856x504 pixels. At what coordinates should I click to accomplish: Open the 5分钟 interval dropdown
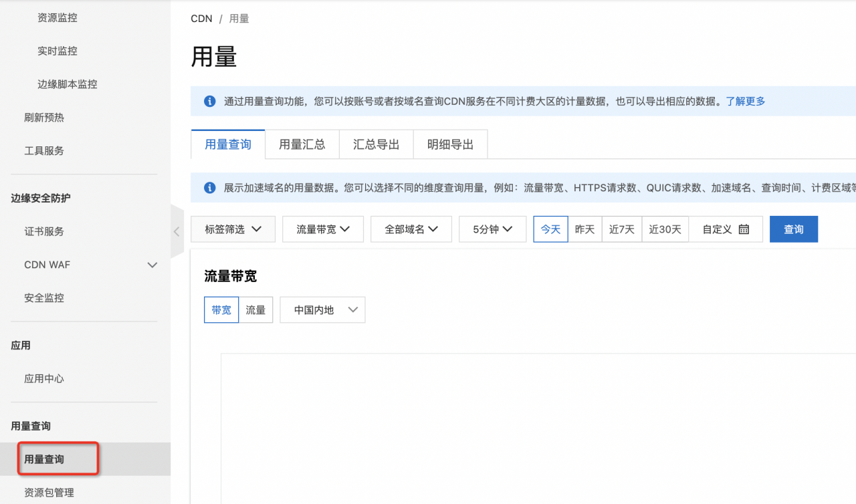click(492, 229)
